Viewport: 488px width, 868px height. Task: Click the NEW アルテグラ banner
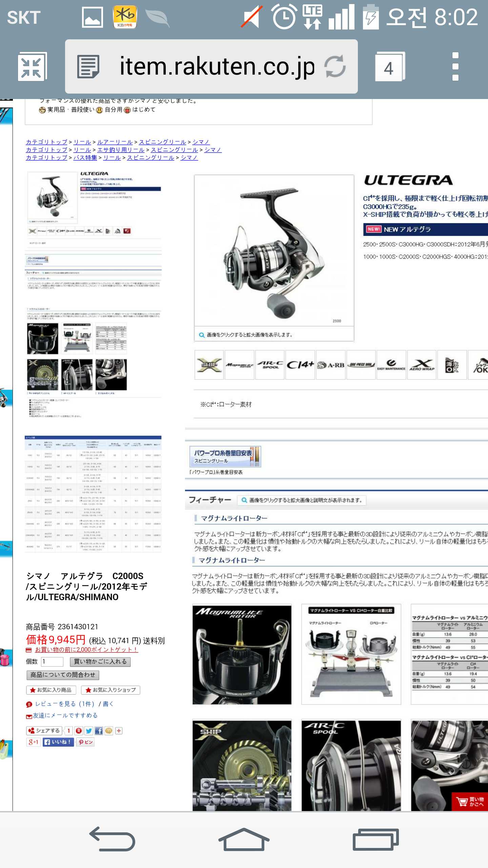pos(425,229)
